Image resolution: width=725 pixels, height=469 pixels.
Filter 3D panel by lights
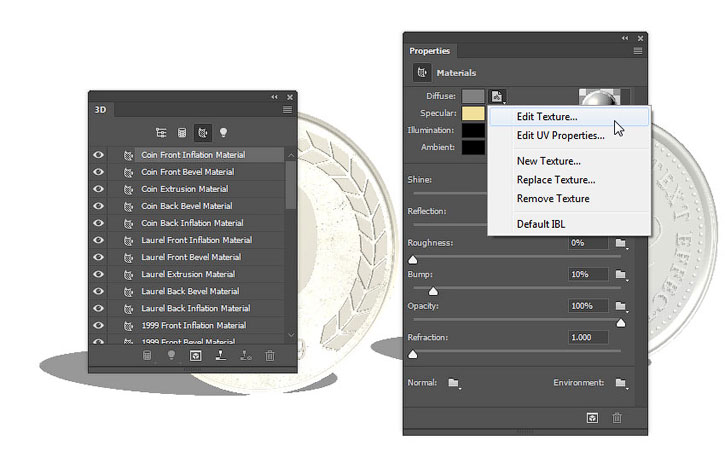point(224,131)
